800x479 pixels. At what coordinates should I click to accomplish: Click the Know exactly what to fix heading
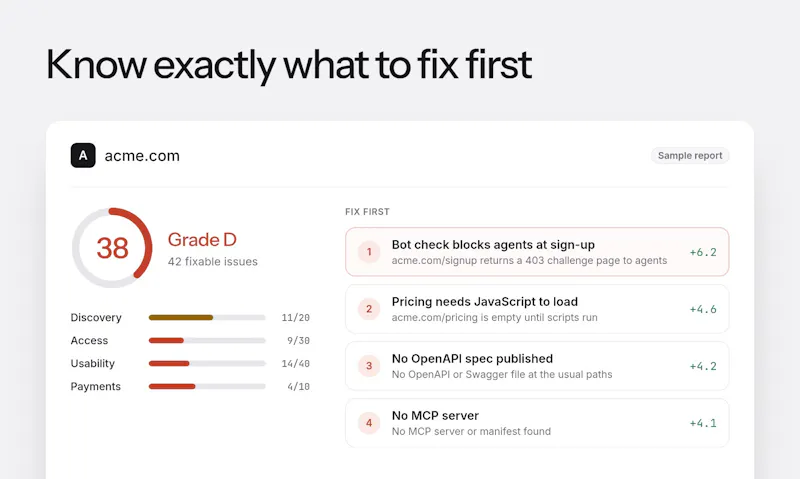289,65
